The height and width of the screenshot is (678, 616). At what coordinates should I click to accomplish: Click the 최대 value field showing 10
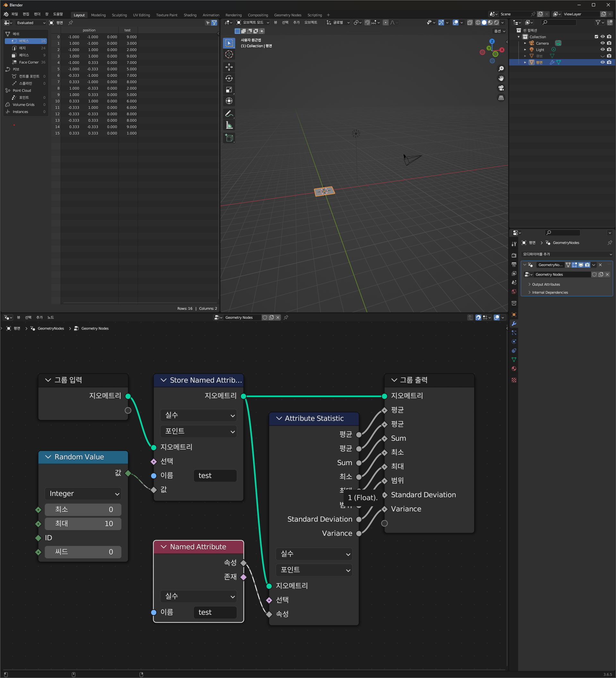click(x=83, y=524)
